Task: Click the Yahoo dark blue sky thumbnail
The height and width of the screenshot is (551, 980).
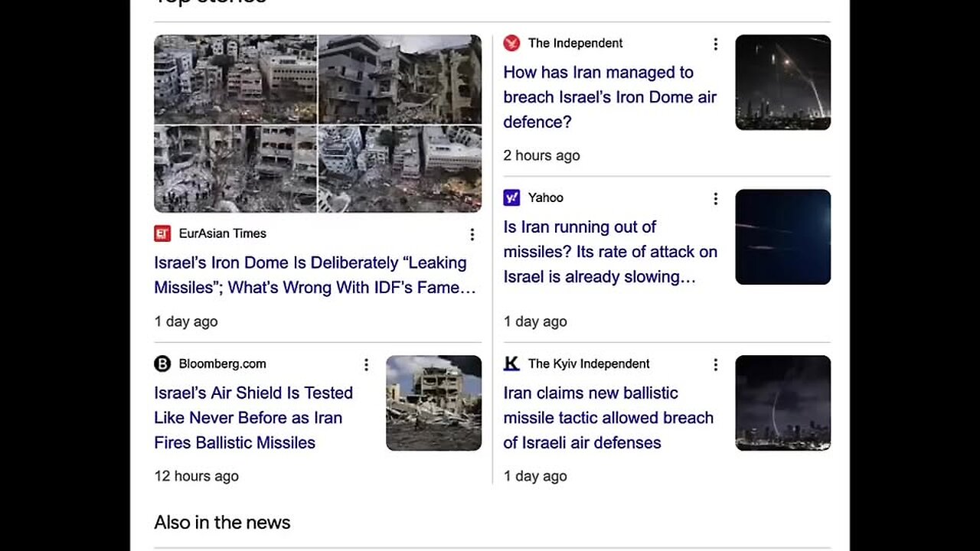Action: (782, 236)
